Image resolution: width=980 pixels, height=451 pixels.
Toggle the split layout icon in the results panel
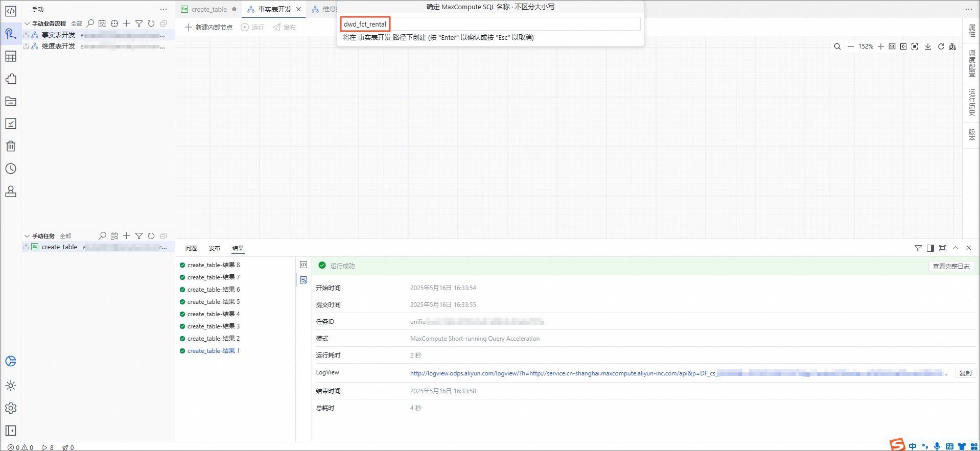930,248
